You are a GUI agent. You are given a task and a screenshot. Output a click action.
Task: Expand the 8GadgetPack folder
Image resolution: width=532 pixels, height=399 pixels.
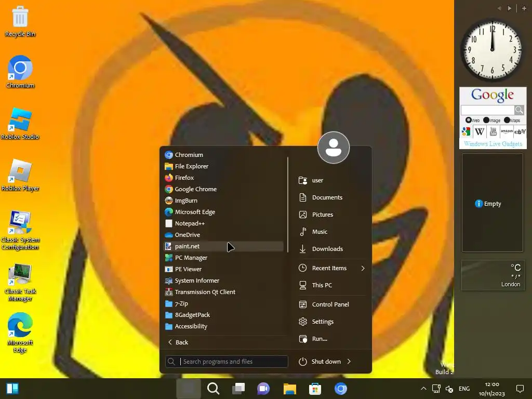pos(223,315)
